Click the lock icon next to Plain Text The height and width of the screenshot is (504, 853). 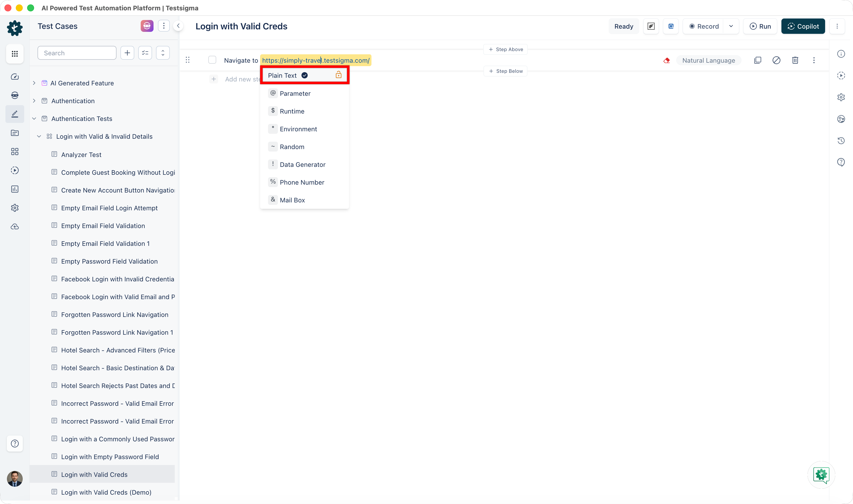pyautogui.click(x=339, y=75)
